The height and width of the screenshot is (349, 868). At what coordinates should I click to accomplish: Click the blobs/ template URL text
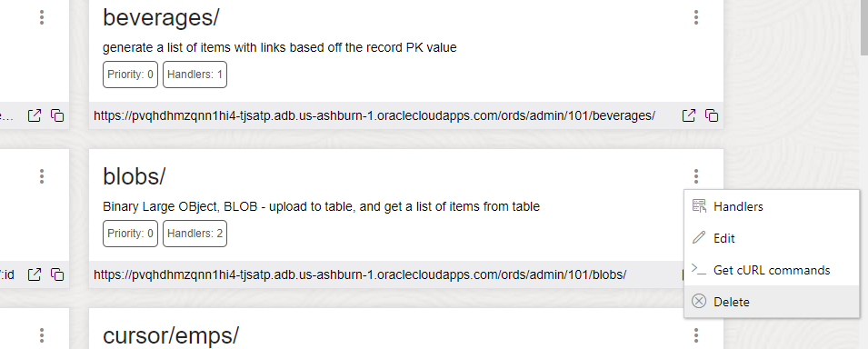tap(360, 274)
